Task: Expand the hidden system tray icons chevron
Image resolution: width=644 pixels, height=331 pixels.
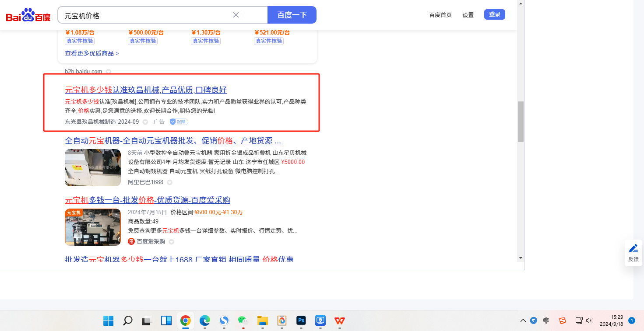Action: coord(523,321)
